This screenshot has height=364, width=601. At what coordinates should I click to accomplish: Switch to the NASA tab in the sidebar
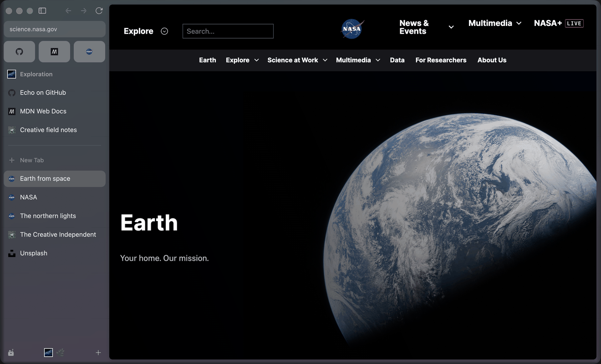tap(55, 197)
